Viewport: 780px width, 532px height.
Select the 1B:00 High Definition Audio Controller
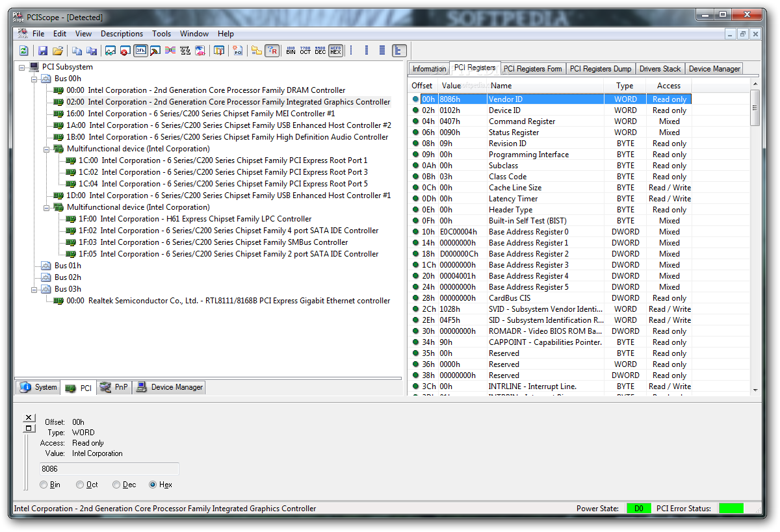[x=227, y=137]
